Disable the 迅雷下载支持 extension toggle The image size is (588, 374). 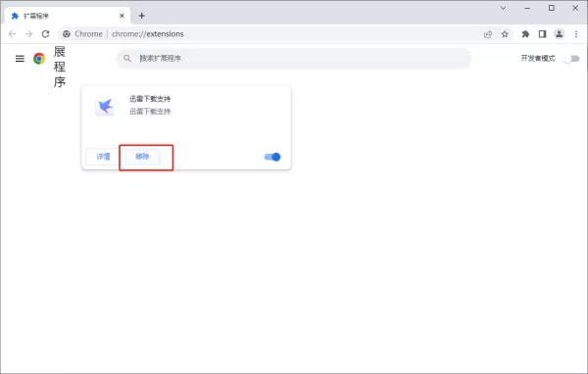click(x=272, y=157)
